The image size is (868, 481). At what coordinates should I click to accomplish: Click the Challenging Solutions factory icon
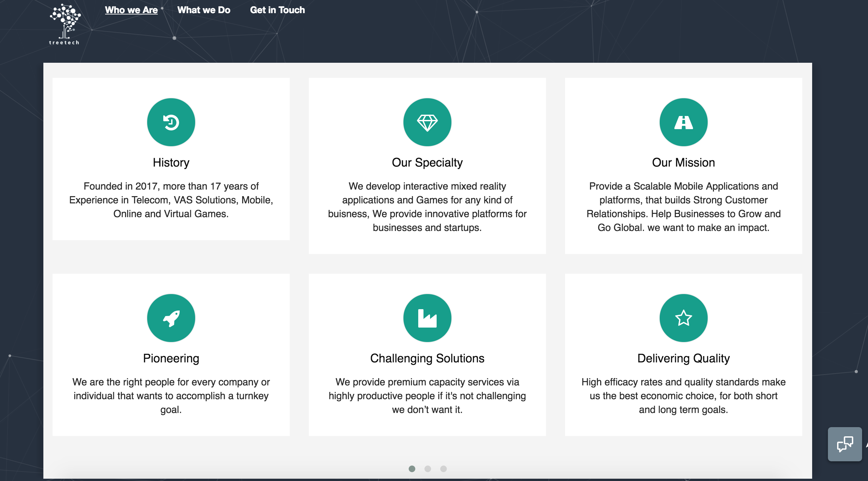click(x=427, y=318)
